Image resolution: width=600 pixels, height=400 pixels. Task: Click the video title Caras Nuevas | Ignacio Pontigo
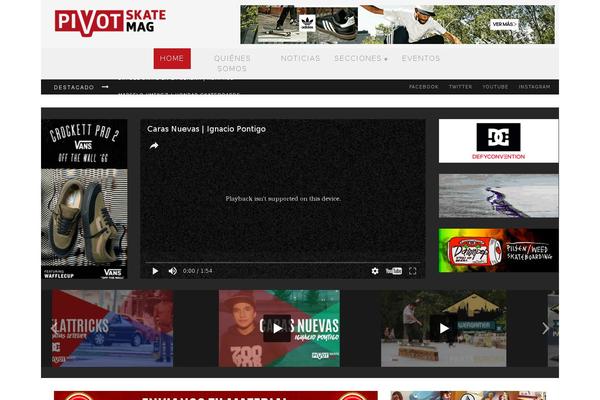[206, 129]
